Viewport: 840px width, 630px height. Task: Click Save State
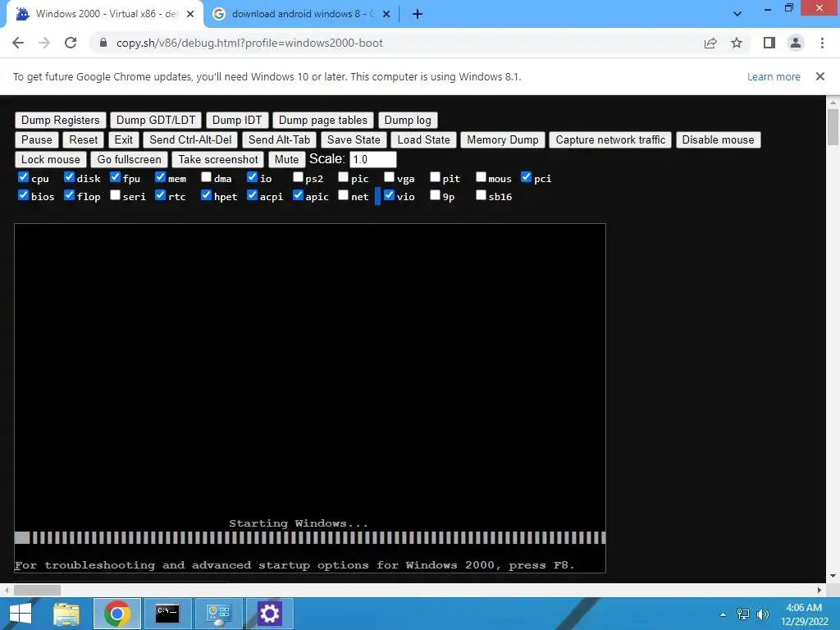point(354,139)
